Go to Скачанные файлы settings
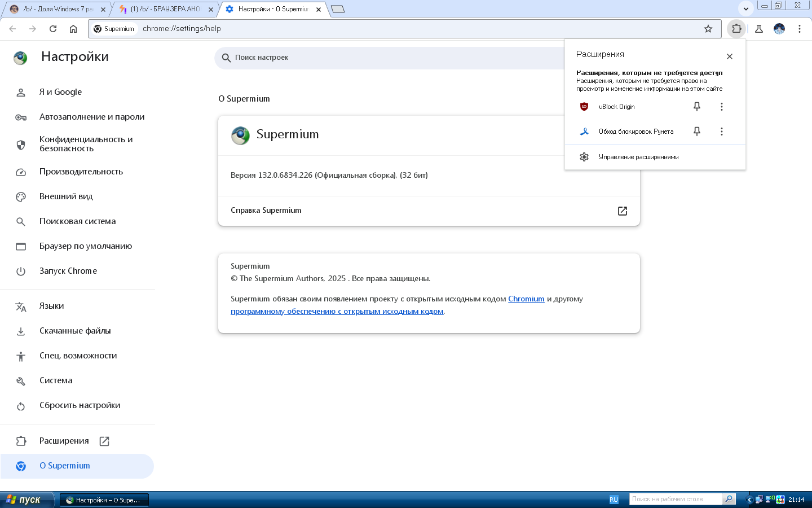The image size is (812, 508). (x=77, y=331)
